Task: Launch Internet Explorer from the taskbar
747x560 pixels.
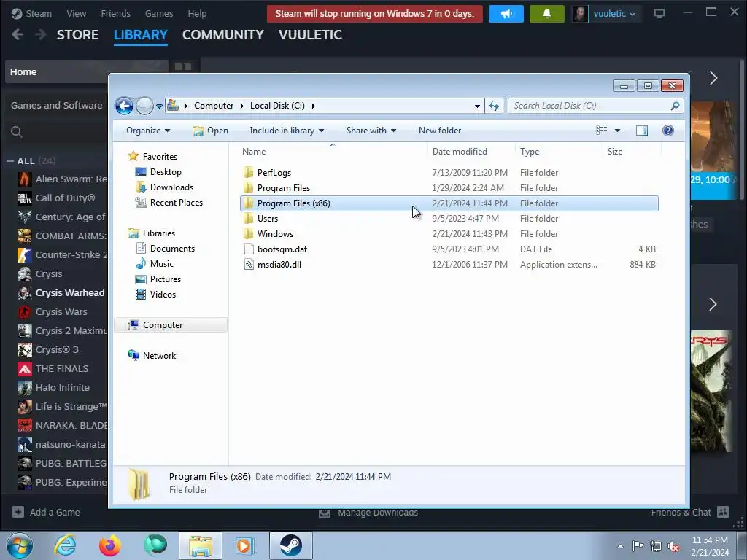Action: click(65, 545)
